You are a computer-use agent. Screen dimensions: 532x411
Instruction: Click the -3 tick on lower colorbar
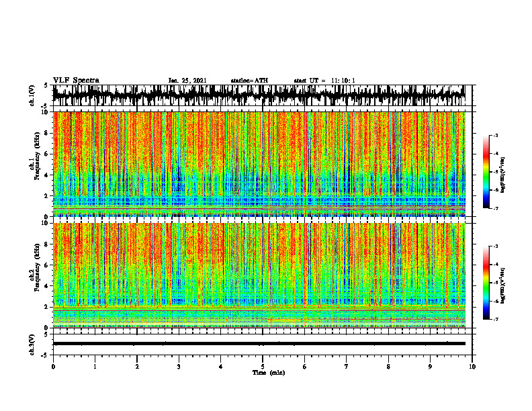(496, 246)
